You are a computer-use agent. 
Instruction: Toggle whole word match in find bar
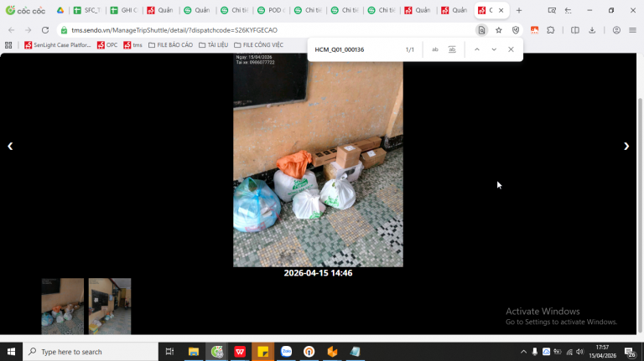click(452, 49)
